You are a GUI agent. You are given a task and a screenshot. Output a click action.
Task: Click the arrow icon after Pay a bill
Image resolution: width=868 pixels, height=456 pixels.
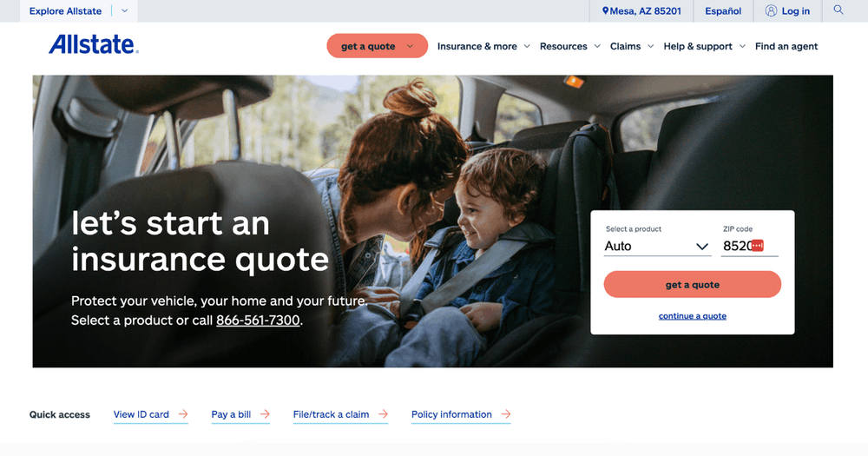(x=265, y=414)
